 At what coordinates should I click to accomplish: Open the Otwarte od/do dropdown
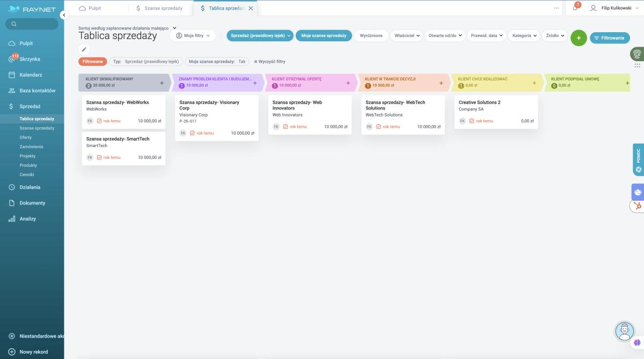[x=445, y=35]
